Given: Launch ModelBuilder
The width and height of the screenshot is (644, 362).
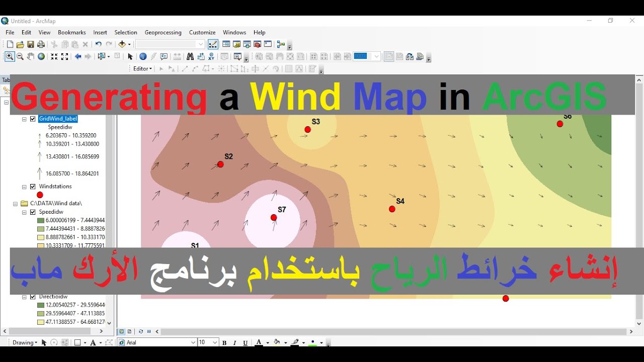Looking at the screenshot, I should click(x=281, y=44).
